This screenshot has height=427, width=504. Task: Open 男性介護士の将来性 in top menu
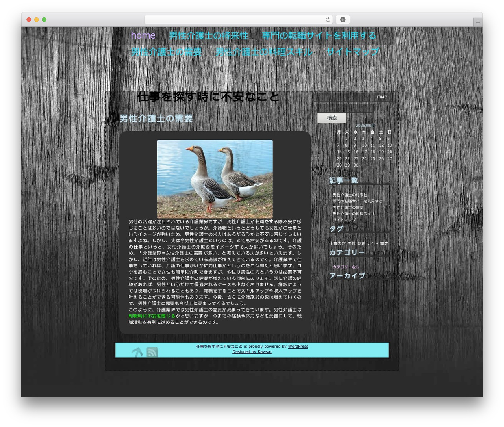coord(209,35)
